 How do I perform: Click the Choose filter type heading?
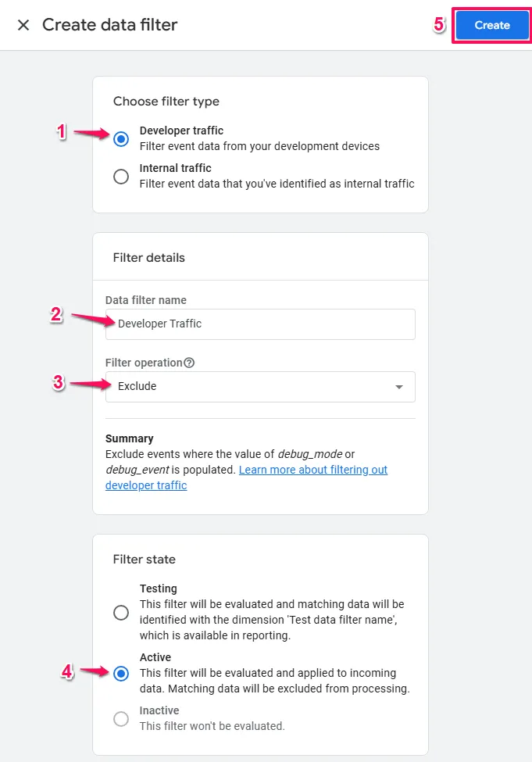166,102
